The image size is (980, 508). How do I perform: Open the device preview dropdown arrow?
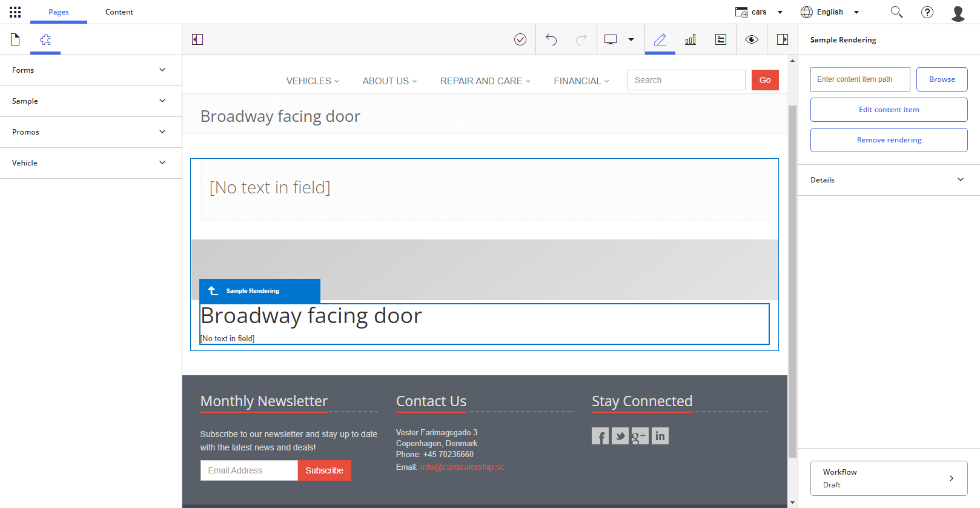point(631,39)
